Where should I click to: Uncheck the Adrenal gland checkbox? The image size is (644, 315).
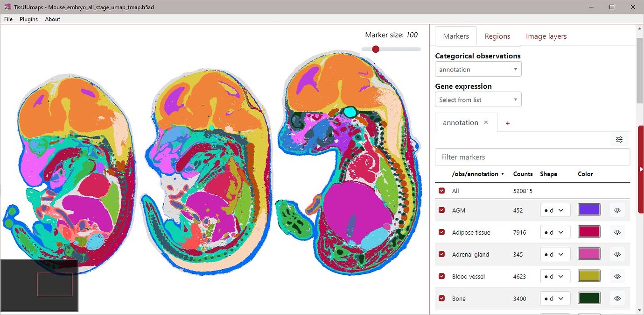[441, 254]
